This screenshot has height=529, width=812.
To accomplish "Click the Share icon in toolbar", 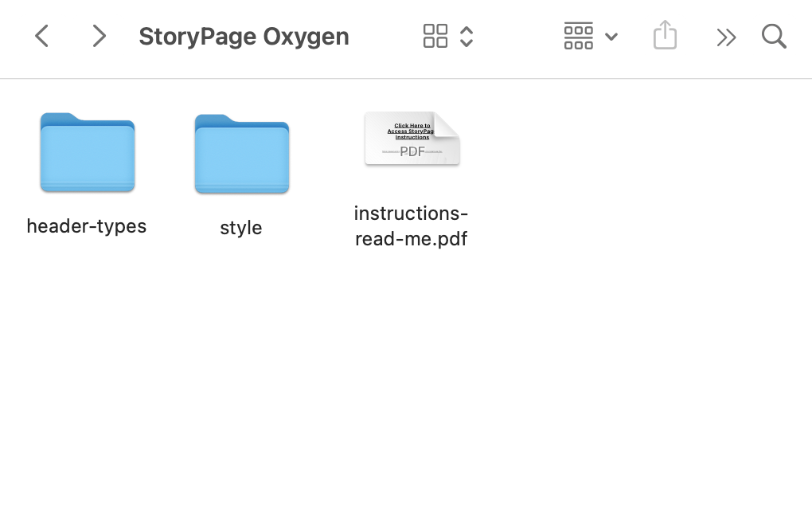I will pyautogui.click(x=665, y=35).
